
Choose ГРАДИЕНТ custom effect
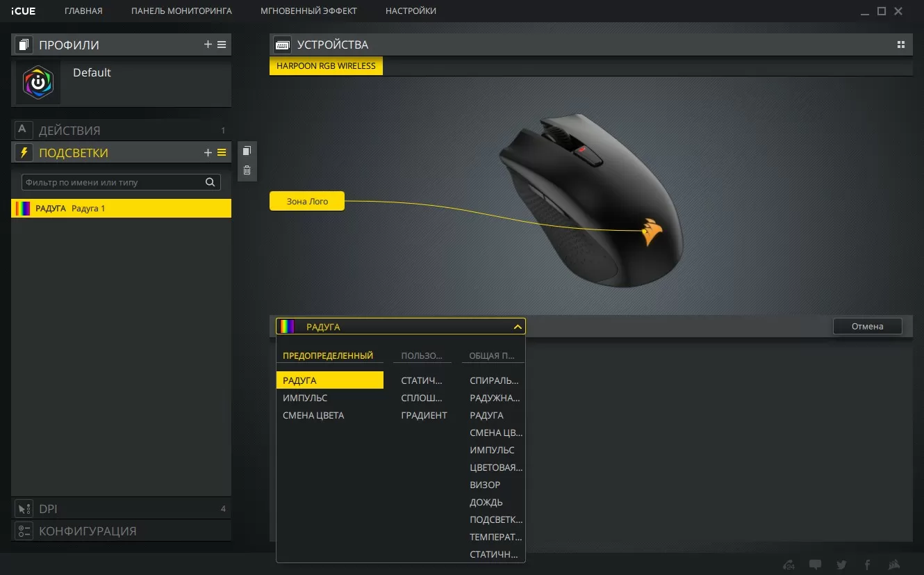(x=424, y=415)
